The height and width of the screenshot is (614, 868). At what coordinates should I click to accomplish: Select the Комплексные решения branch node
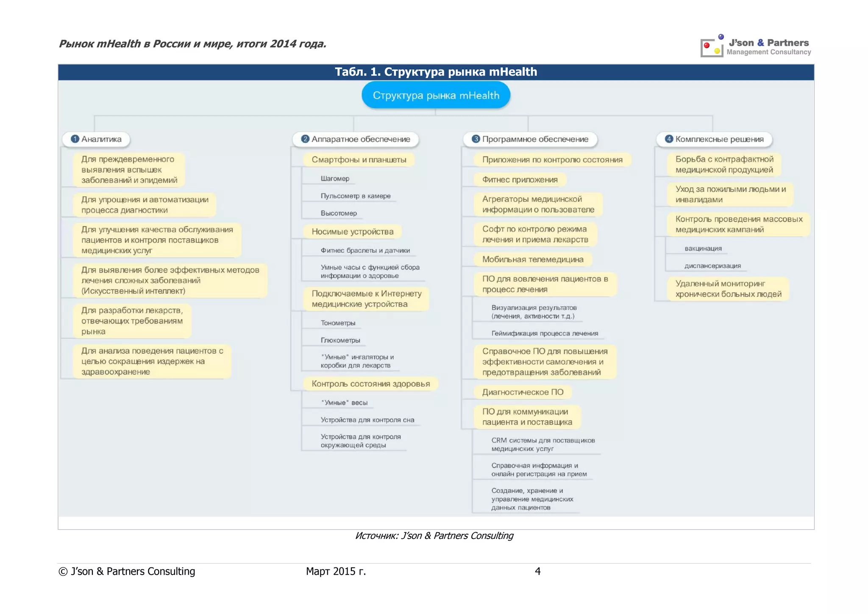point(714,139)
